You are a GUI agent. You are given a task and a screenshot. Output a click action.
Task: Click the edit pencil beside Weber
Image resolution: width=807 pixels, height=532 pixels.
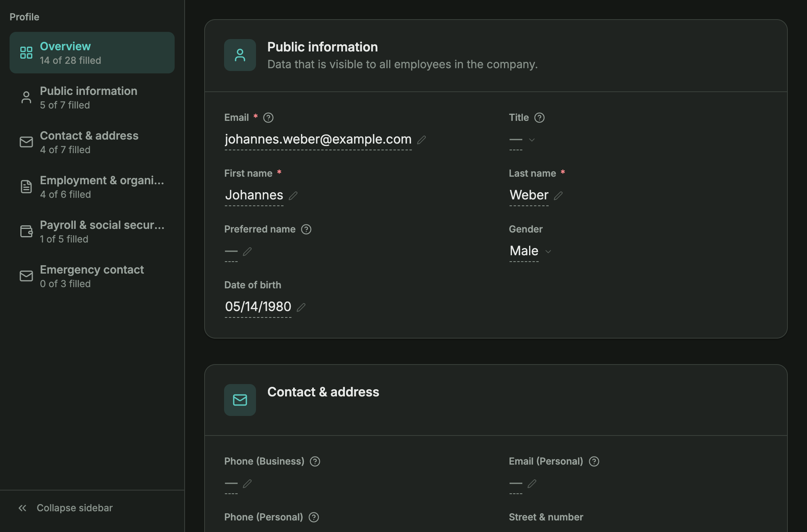click(558, 196)
